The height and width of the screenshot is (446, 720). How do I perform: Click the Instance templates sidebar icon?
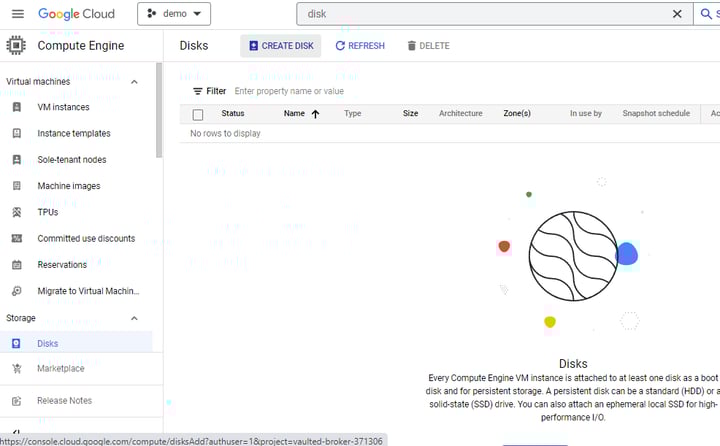point(16,133)
